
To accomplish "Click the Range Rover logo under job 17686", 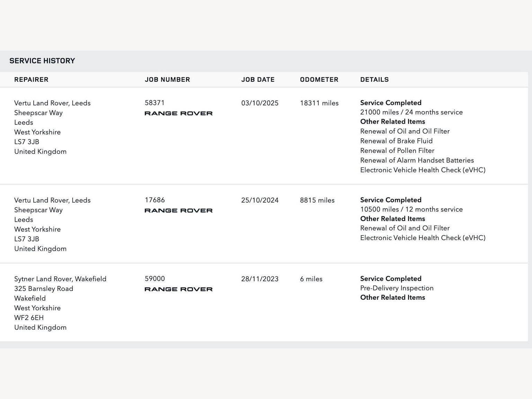I will click(178, 211).
